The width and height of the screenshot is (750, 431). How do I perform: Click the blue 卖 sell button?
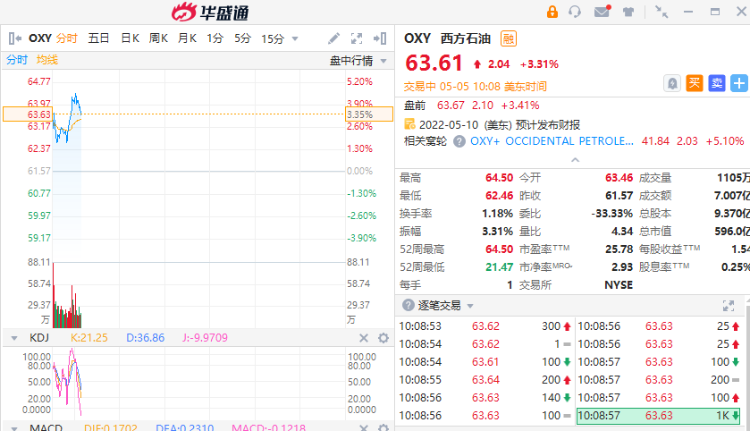pyautogui.click(x=716, y=83)
